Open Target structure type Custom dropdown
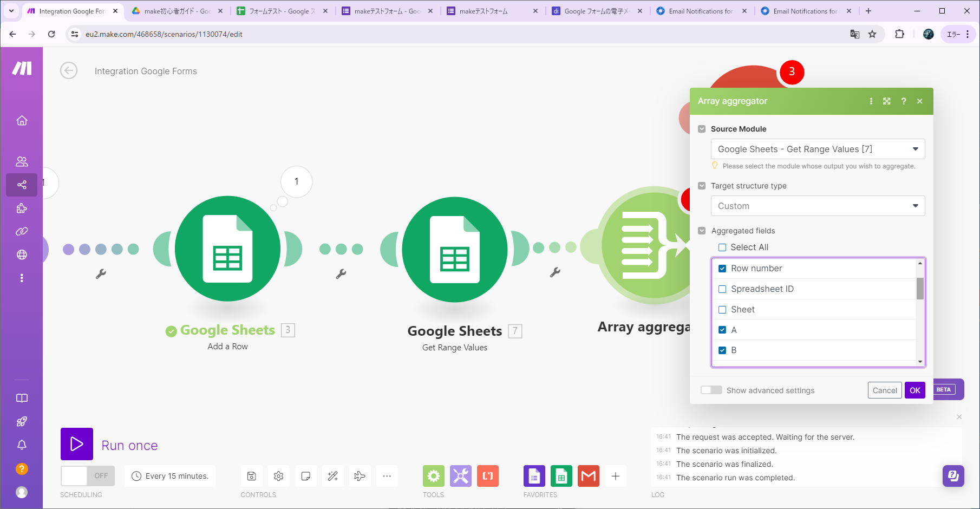Viewport: 980px width, 509px height. 818,206
